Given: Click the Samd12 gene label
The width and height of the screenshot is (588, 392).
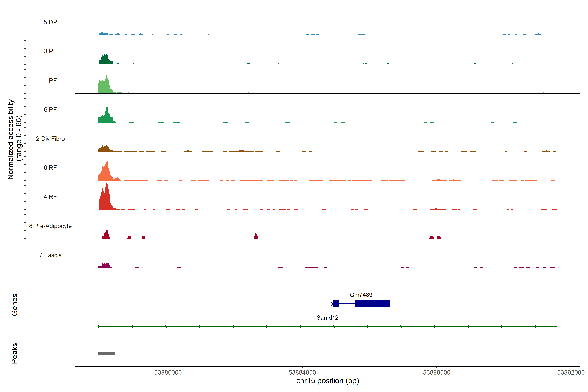Looking at the screenshot, I should (x=327, y=318).
